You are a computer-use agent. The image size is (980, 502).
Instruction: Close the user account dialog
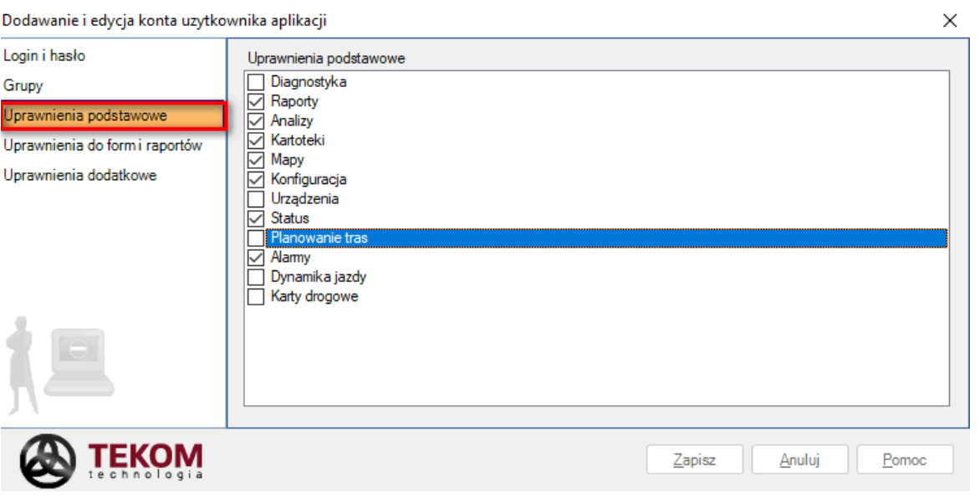(950, 21)
